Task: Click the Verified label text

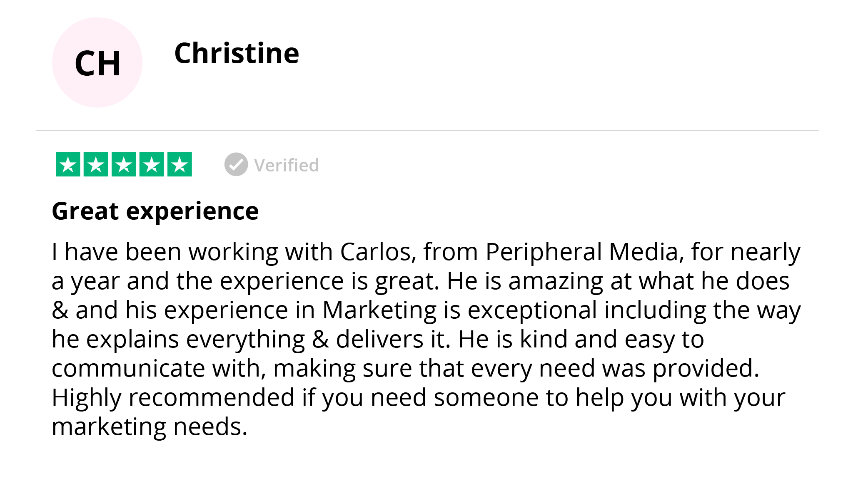Action: click(x=287, y=165)
